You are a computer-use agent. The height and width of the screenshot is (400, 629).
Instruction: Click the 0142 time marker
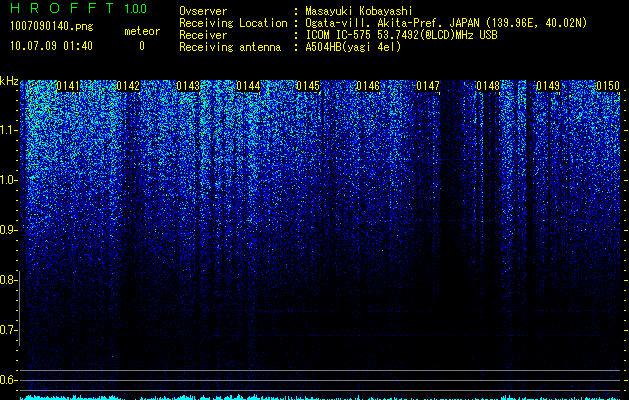click(128, 86)
